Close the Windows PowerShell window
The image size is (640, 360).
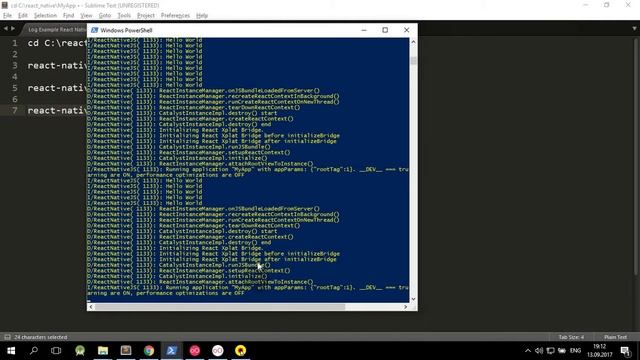(407, 30)
